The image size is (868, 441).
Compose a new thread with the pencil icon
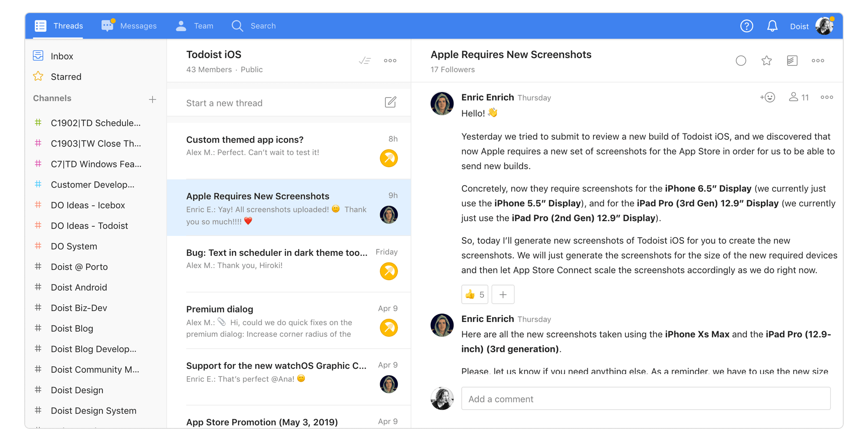(x=390, y=102)
